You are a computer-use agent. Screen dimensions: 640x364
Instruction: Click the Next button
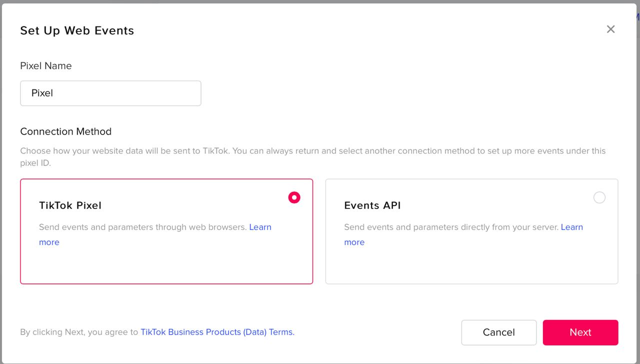pos(580,332)
